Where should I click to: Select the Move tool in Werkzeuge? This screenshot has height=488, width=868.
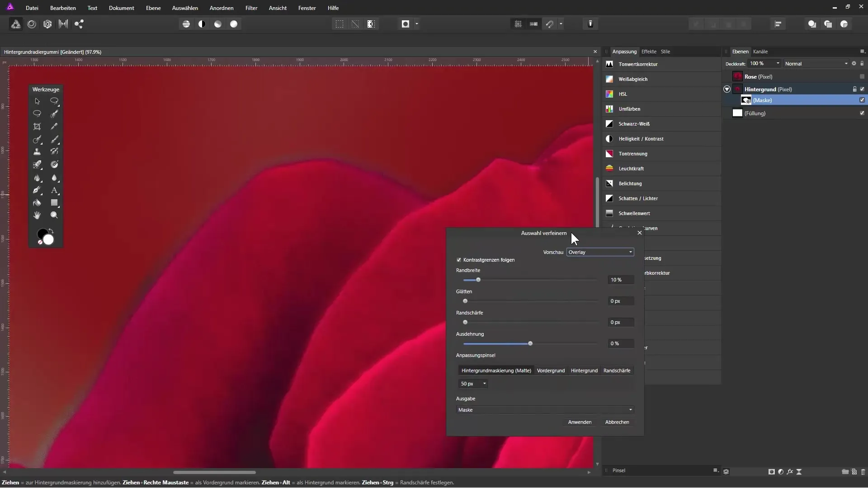coord(37,101)
